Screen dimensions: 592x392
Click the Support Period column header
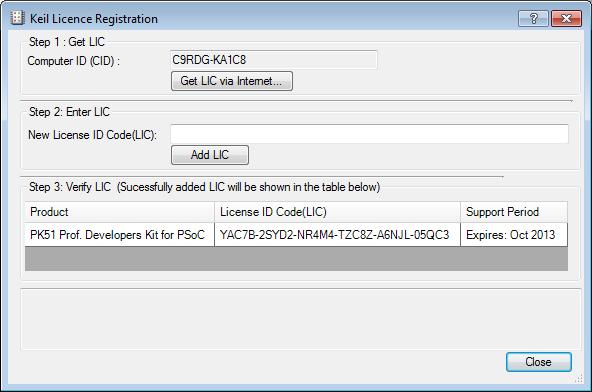(514, 212)
